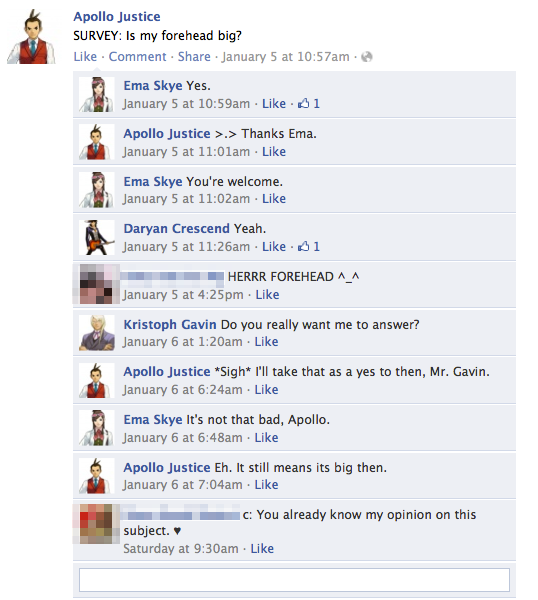Open Kristoph Gavin's avatar thumbnail
The height and width of the screenshot is (600, 538).
coord(97,333)
